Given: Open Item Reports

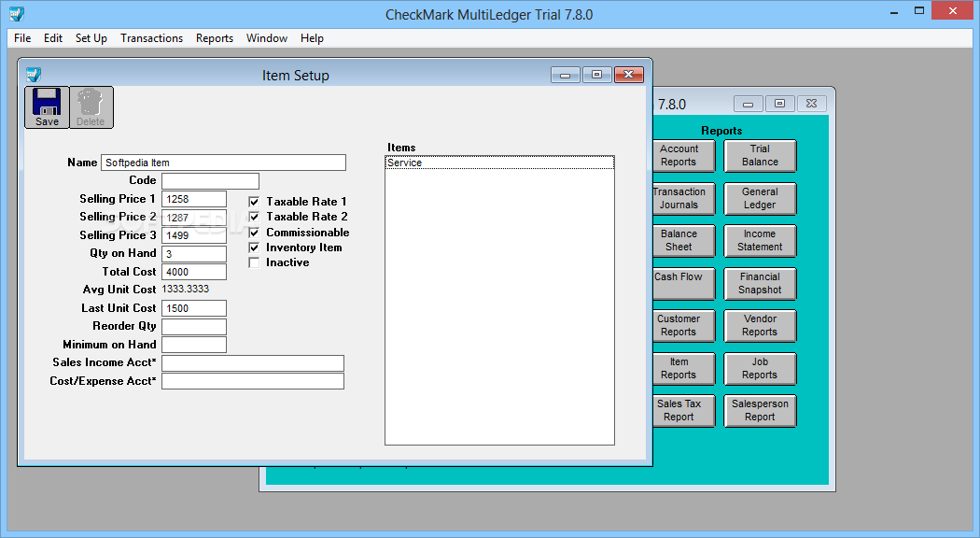Looking at the screenshot, I should 683,368.
